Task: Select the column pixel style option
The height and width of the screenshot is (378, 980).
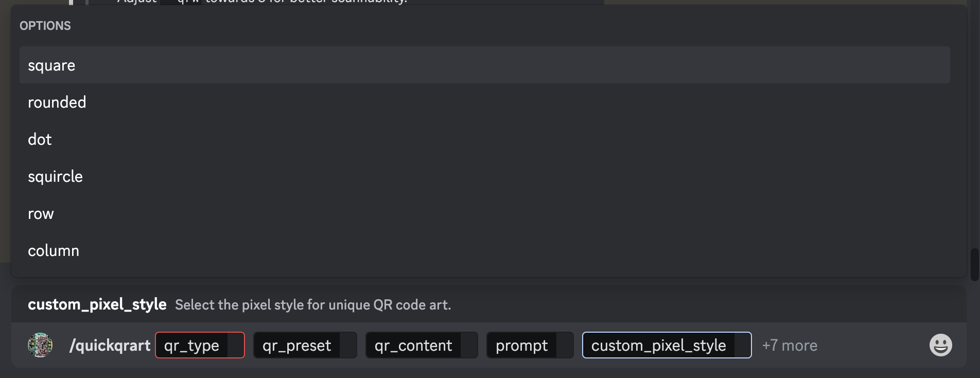Action: pyautogui.click(x=54, y=251)
